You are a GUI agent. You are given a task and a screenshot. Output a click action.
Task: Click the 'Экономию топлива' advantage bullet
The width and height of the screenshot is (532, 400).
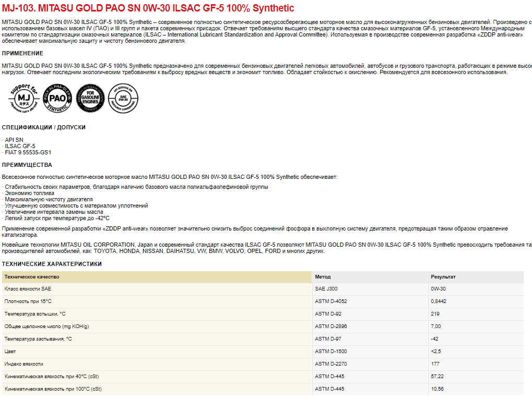(x=29, y=193)
